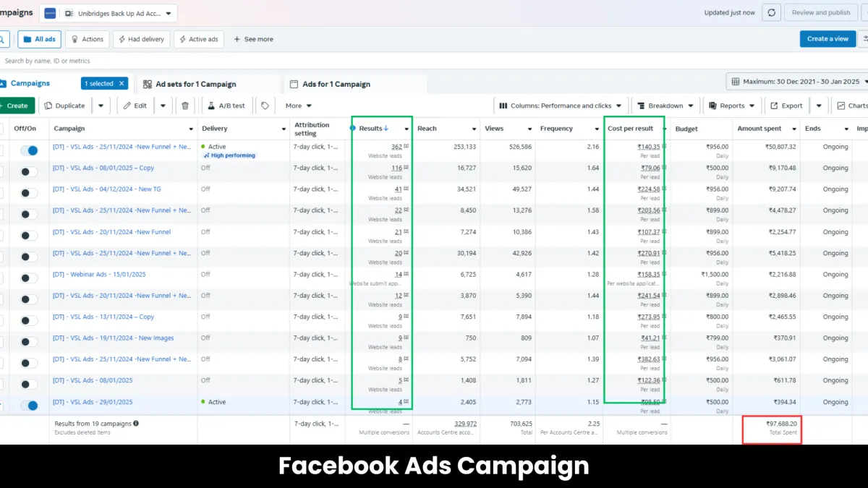Open the dropdown arrow next to Export
Image resolution: width=868 pixels, height=488 pixels.
(818, 106)
